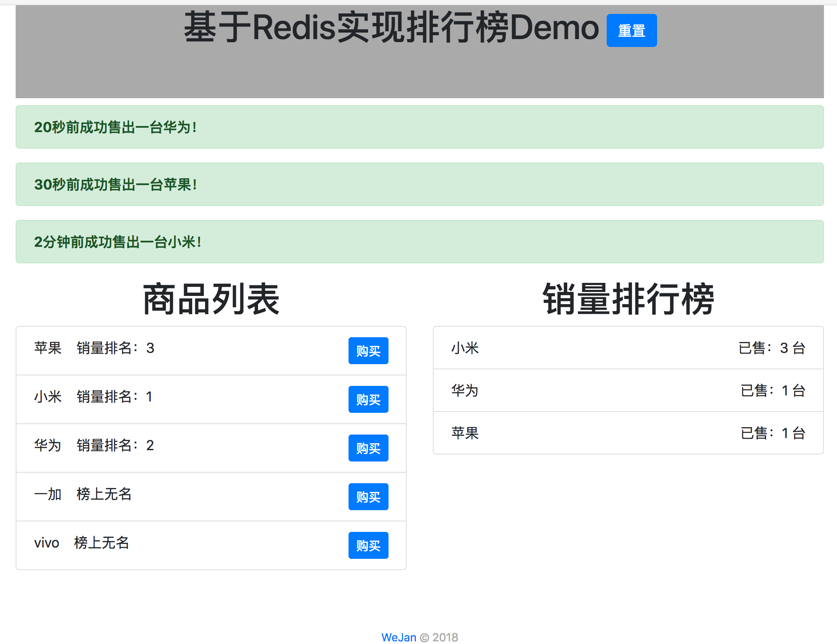Click the 销量排行榜 heading
The height and width of the screenshot is (644, 837).
[x=628, y=299]
